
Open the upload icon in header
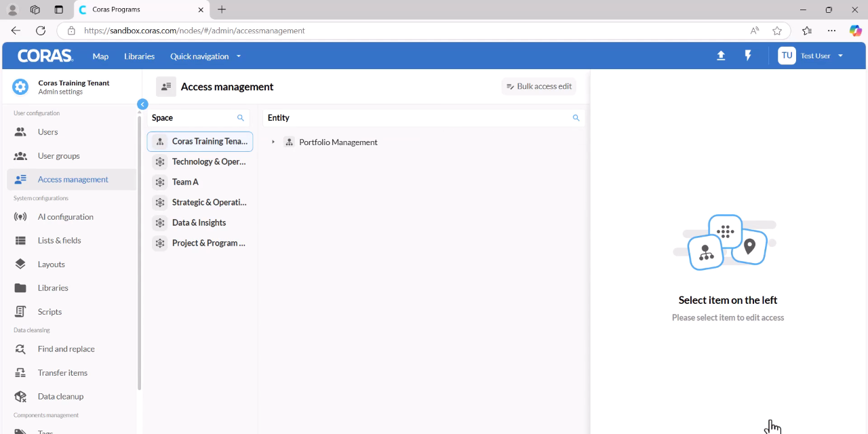click(x=721, y=56)
